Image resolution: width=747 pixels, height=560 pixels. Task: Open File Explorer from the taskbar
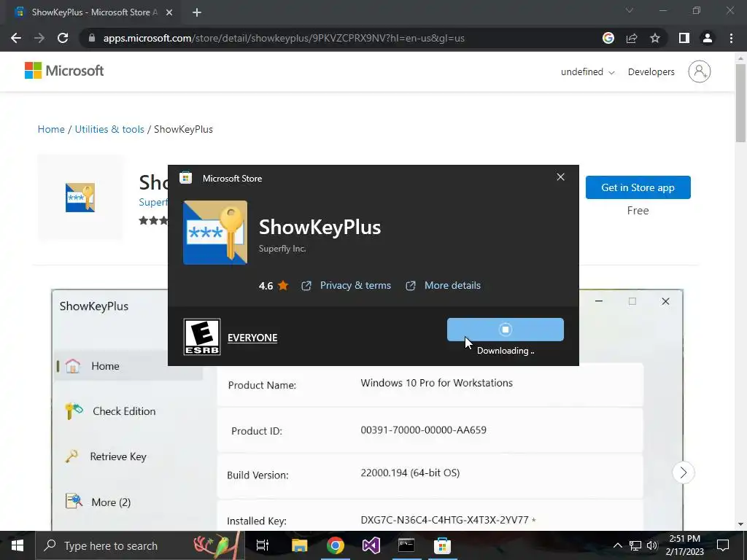(x=299, y=545)
